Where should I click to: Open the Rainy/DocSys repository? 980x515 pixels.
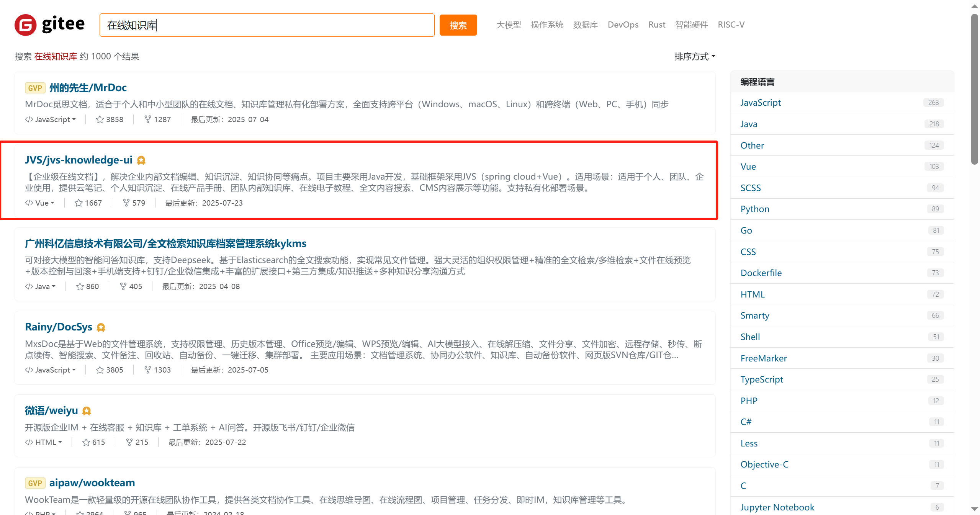point(59,327)
